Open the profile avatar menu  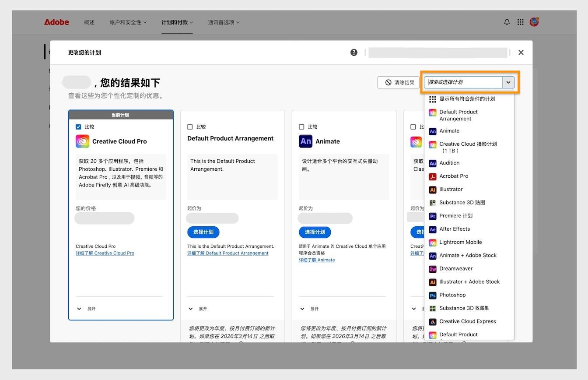(x=534, y=21)
